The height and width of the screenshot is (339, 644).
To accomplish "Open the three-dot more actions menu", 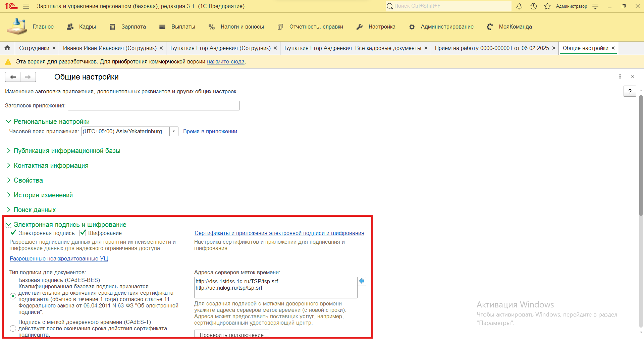I will coord(620,77).
